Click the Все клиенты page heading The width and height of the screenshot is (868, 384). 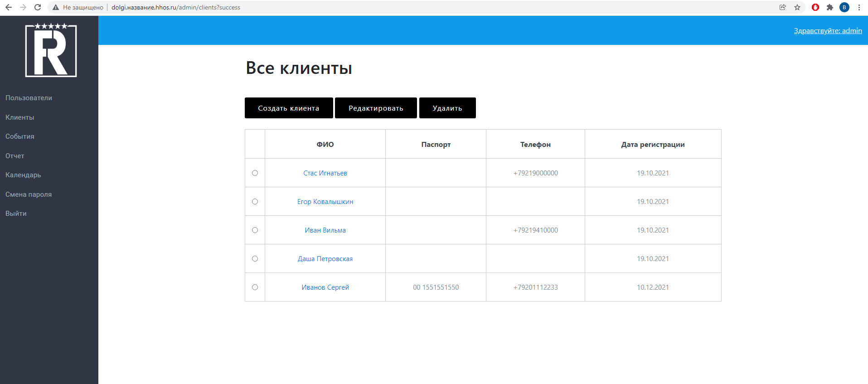pos(299,68)
